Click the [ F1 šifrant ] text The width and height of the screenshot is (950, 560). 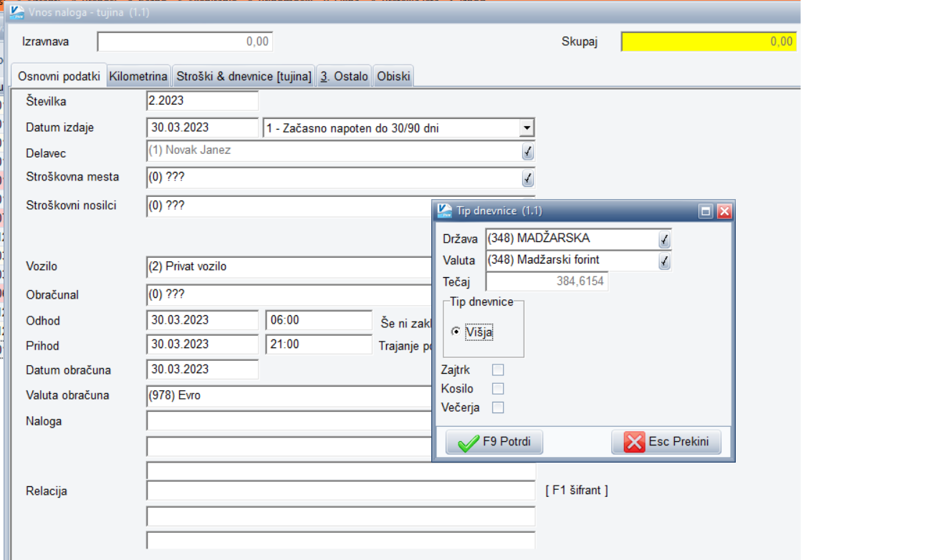click(577, 491)
